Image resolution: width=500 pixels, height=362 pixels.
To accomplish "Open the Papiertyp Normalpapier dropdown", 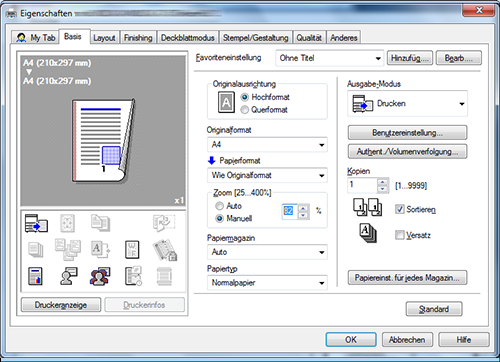I will tap(267, 283).
